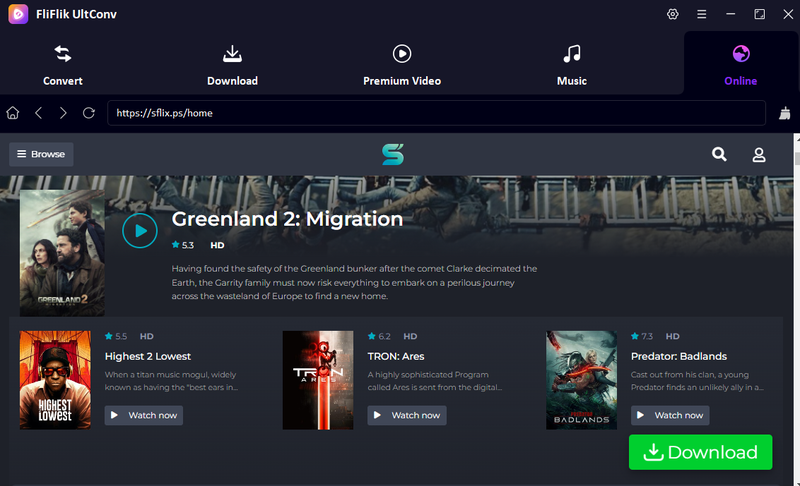Open the Highest 2 Lowest title link
This screenshot has height=486, width=800.
click(x=147, y=356)
